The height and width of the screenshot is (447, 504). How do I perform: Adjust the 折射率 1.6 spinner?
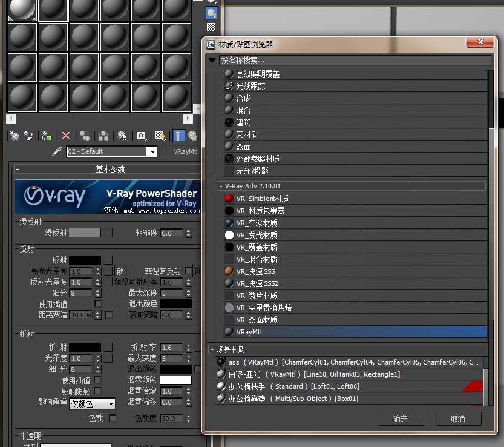[x=188, y=348]
